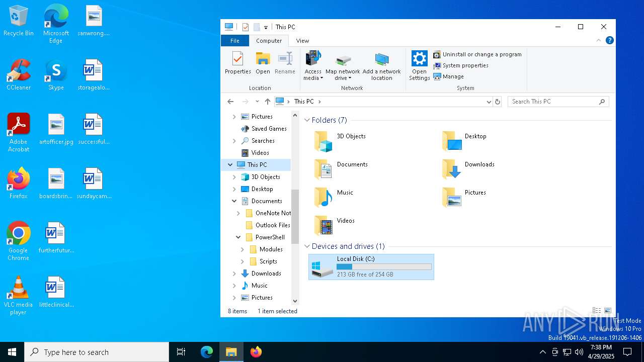
Task: Open the notification center icon
Action: point(627,352)
